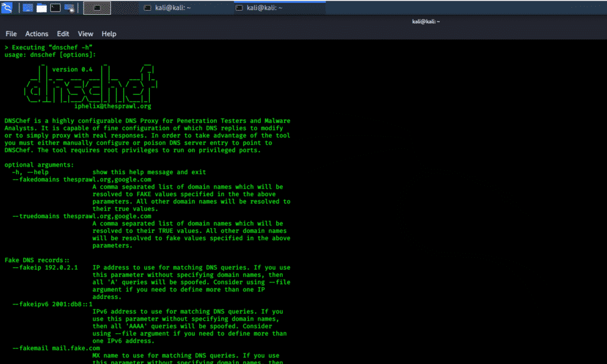This screenshot has width=607, height=364.
Task: Launch the terminal emulator panel icon
Action: coord(55,8)
